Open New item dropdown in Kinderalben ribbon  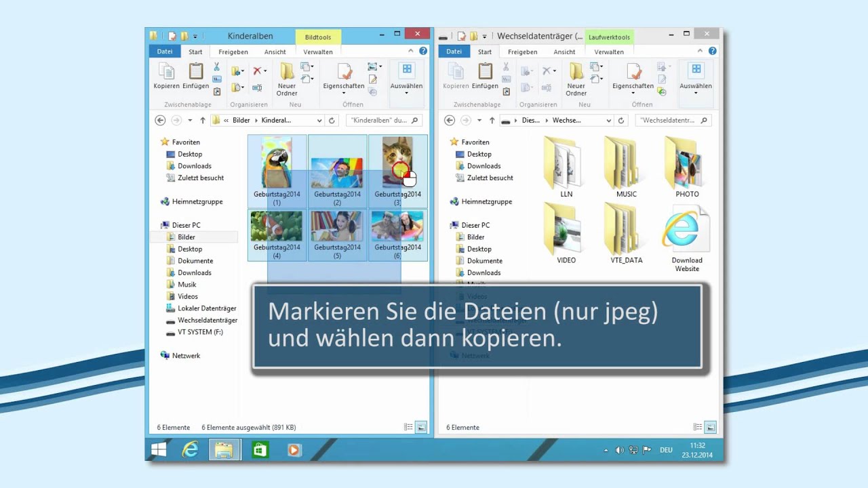click(x=307, y=66)
